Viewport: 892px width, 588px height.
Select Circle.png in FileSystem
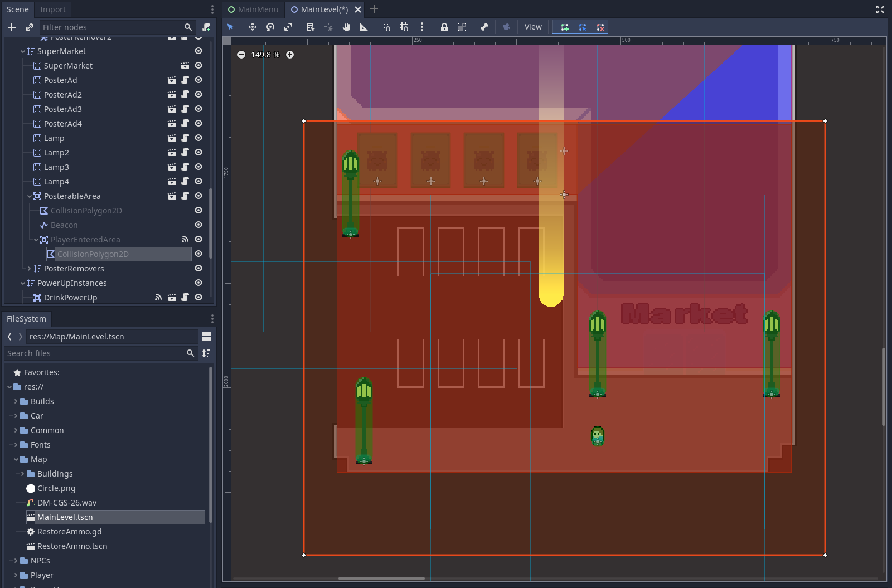click(x=56, y=488)
